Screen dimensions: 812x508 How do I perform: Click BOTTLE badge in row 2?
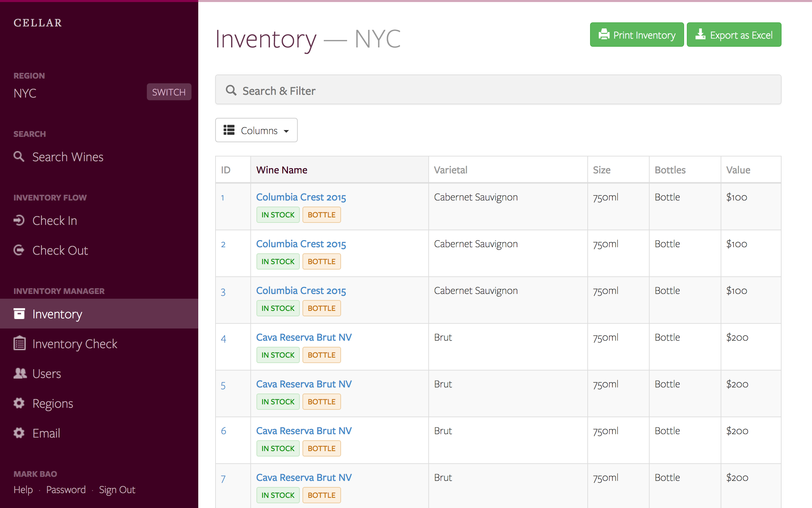tap(321, 261)
